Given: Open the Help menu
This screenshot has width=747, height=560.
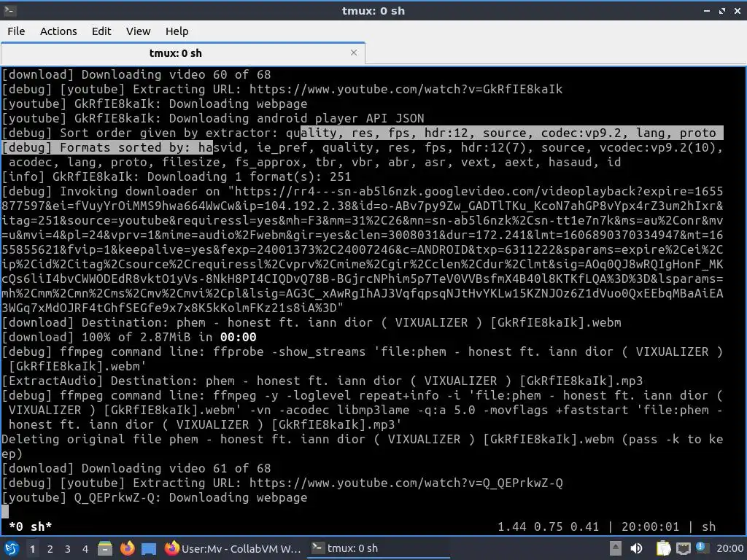Looking at the screenshot, I should [177, 31].
